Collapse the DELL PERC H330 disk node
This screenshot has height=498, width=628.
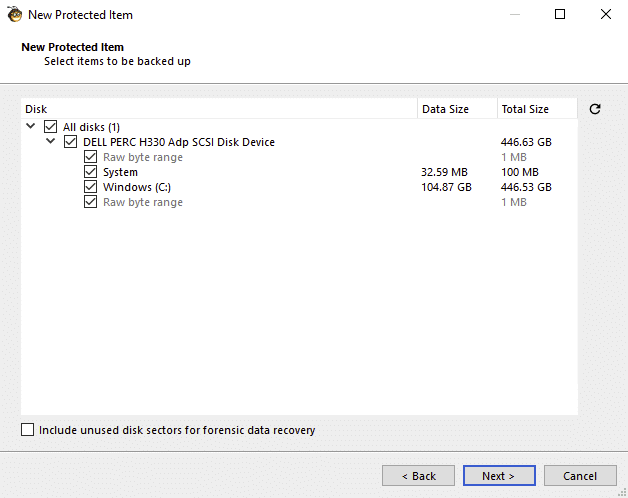tap(50, 141)
